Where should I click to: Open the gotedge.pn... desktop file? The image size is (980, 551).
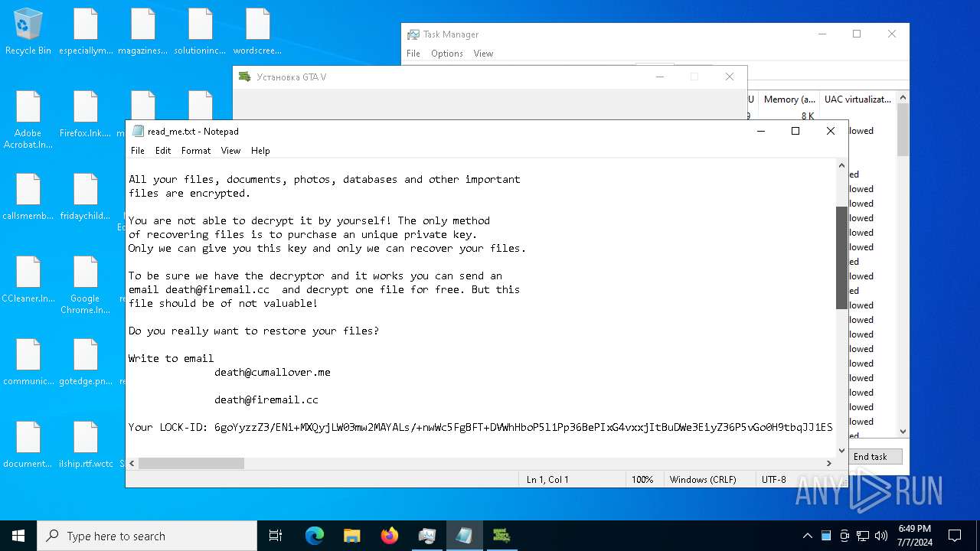86,362
